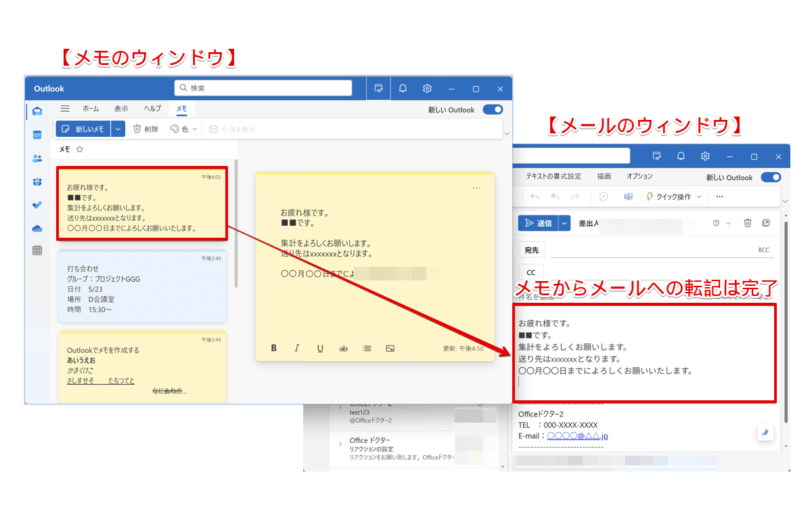812x508 pixels.
Task: Open the three-dot menu on the opened note
Action: (x=476, y=188)
